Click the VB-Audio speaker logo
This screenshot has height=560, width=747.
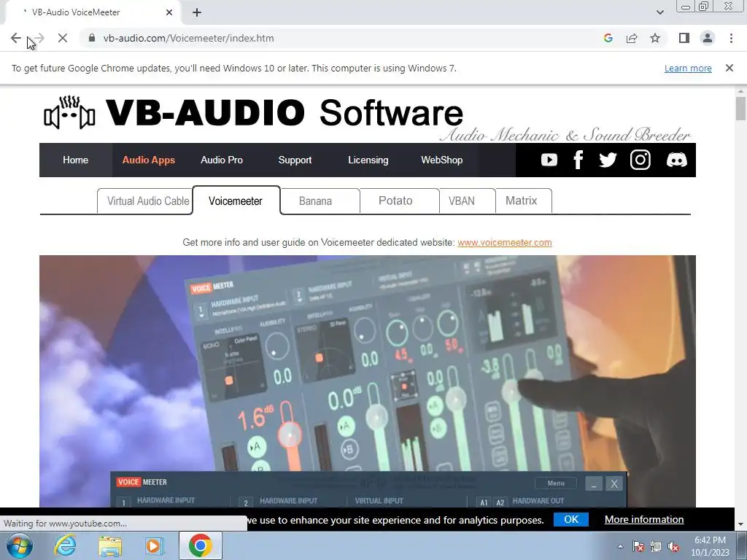point(69,112)
